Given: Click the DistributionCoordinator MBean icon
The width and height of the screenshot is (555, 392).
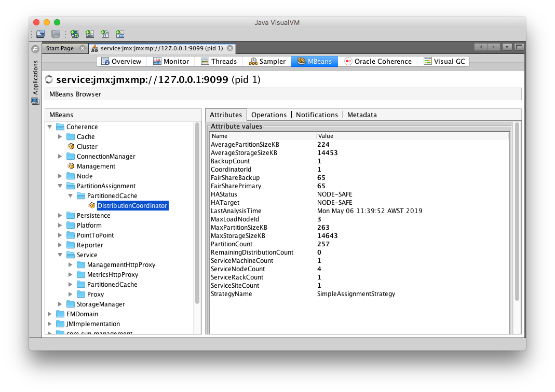Looking at the screenshot, I should click(x=92, y=205).
